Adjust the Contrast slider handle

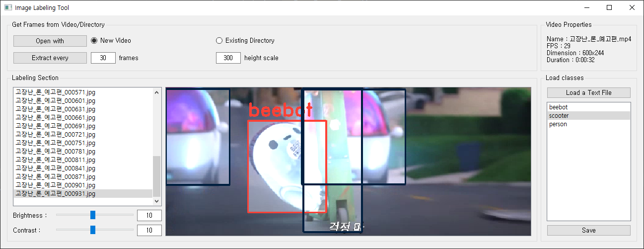(93, 230)
